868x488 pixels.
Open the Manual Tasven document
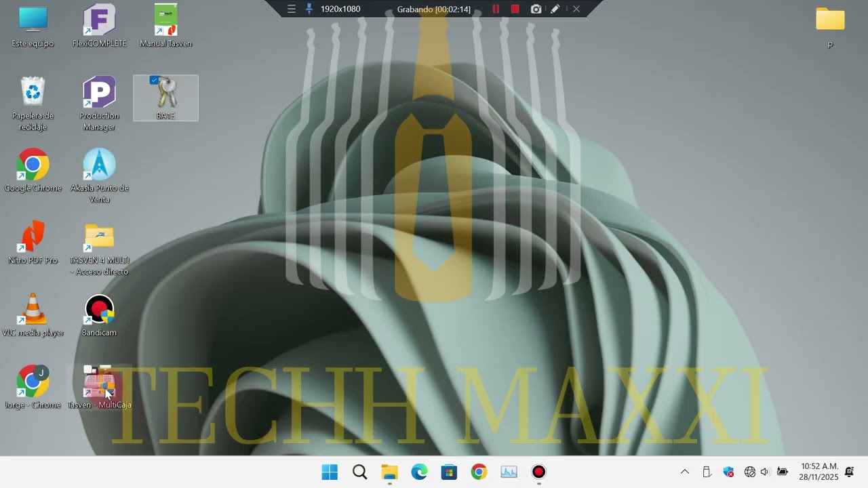[165, 26]
